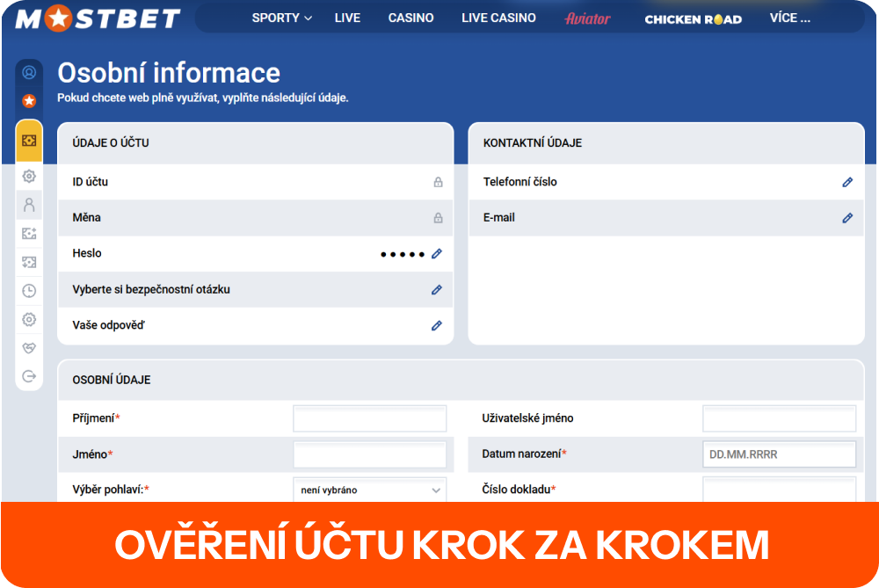Open the VÍCE ... menu
Image resolution: width=879 pixels, height=588 pixels.
click(x=790, y=18)
